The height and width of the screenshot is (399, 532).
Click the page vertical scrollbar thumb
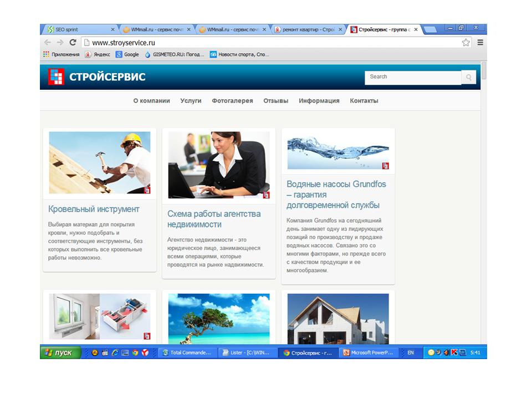[x=484, y=70]
